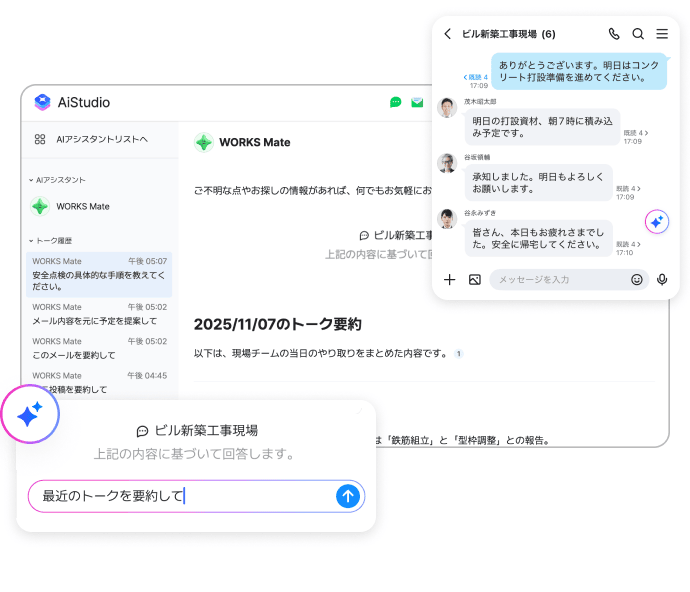Open search in the chat window header
The image size is (690, 592).
pyautogui.click(x=638, y=34)
